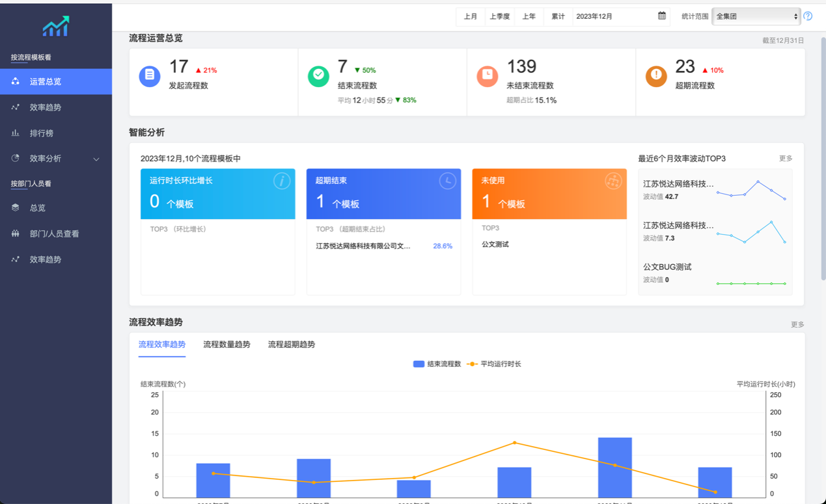Click the calendar icon beside 2023年12月
Screen dimensions: 826x504
pyautogui.click(x=661, y=16)
